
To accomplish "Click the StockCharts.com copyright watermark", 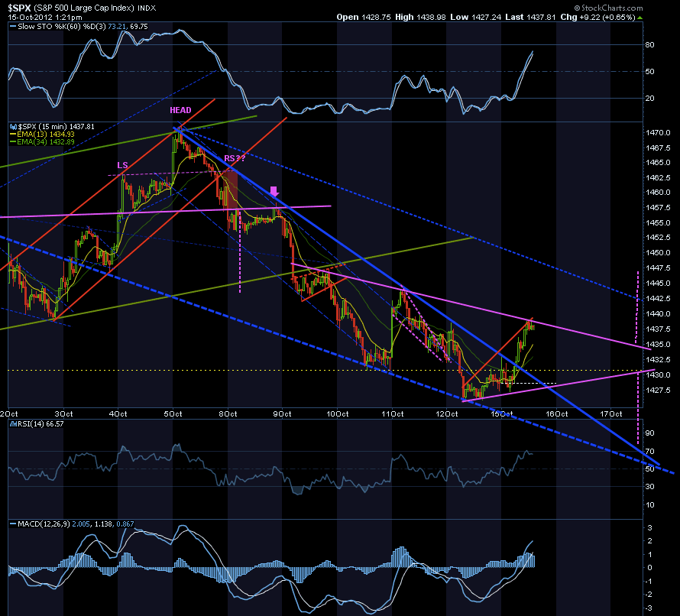I will [608, 8].
